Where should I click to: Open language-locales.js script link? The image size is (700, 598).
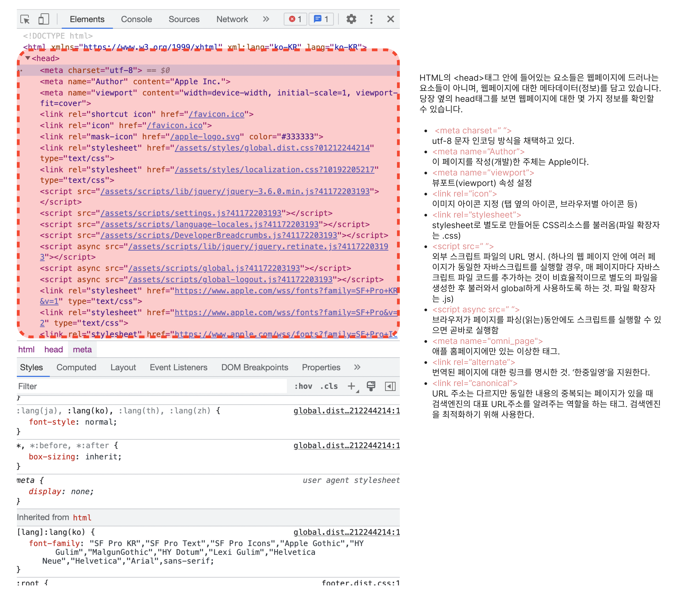[x=210, y=224]
